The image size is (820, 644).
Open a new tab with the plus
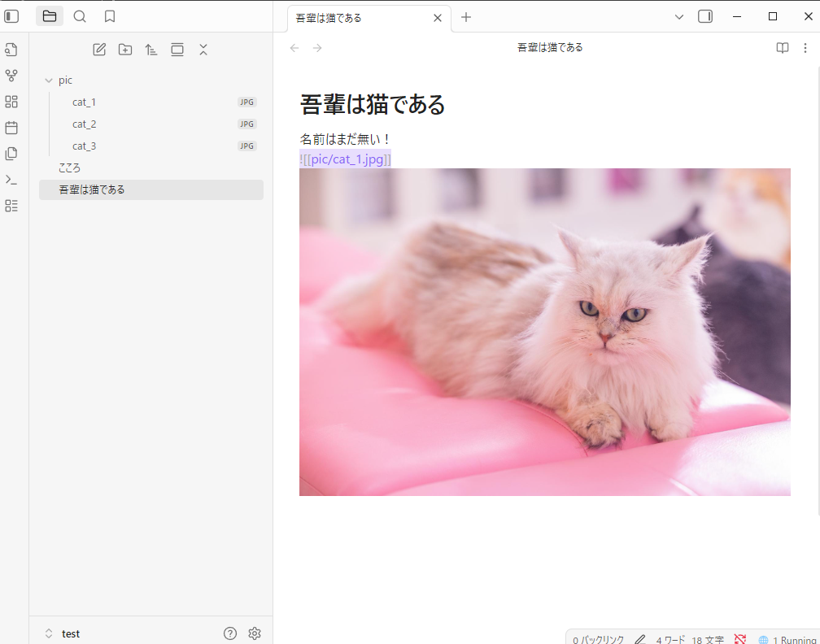pos(466,17)
